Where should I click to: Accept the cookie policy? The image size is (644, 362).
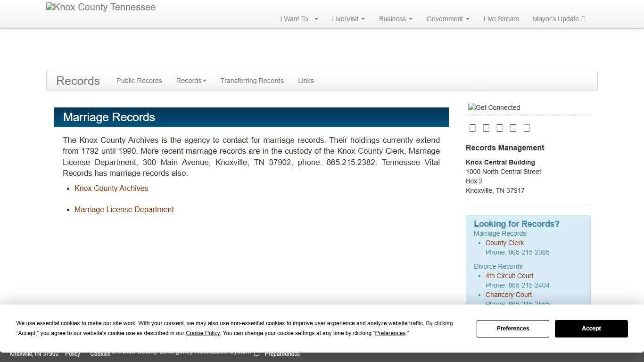(591, 329)
